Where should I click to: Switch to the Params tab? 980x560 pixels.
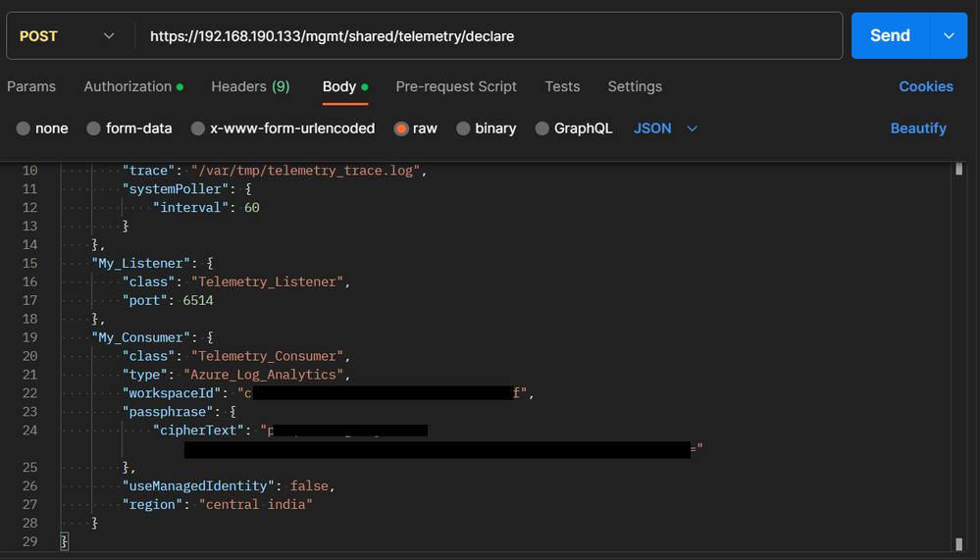point(31,86)
